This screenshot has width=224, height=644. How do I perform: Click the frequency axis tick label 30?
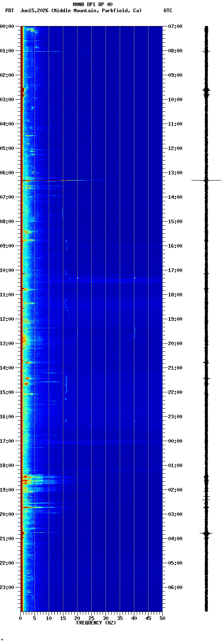[x=106, y=618]
